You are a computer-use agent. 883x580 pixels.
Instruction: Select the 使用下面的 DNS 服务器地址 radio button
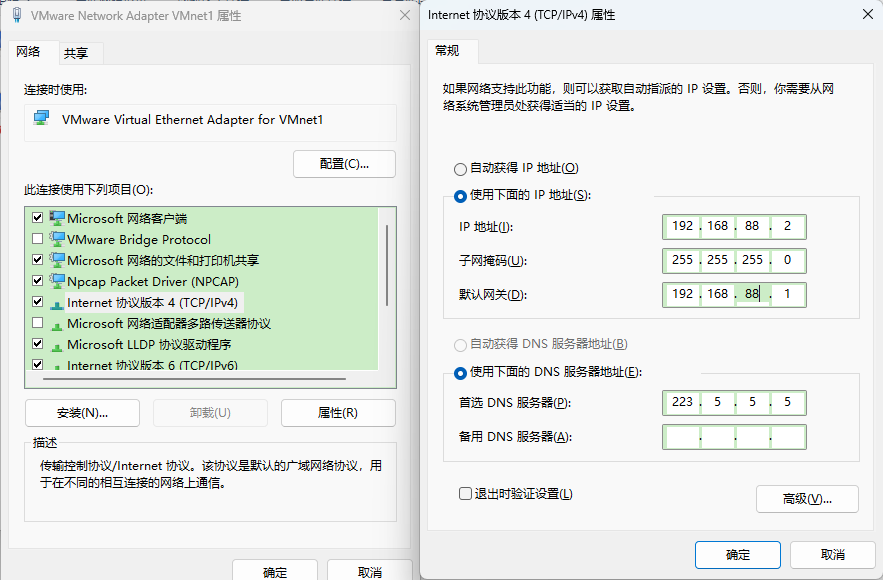460,373
